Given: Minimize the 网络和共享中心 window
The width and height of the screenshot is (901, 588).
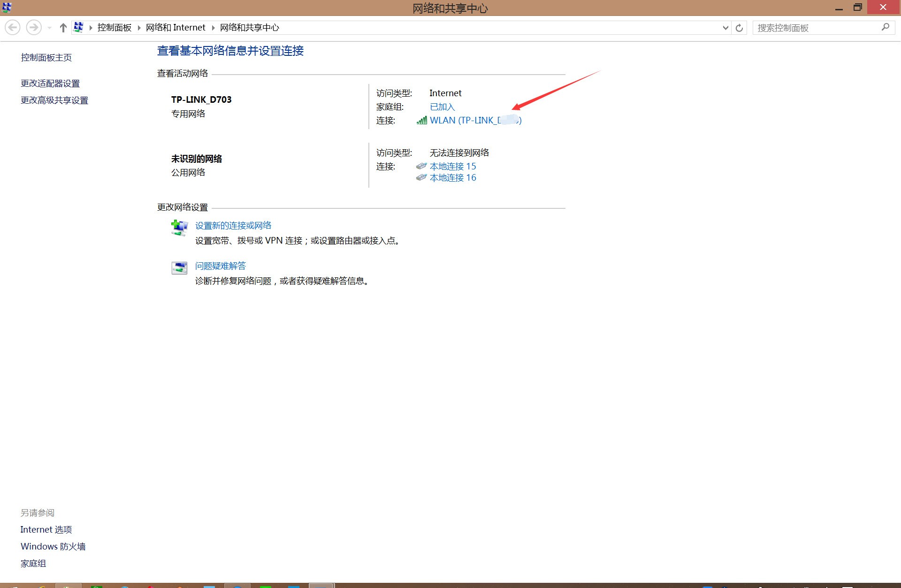Looking at the screenshot, I should 839,8.
